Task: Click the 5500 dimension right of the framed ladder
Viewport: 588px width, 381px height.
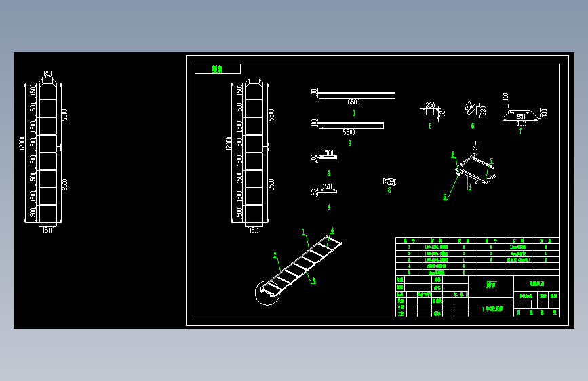Action: (271, 115)
